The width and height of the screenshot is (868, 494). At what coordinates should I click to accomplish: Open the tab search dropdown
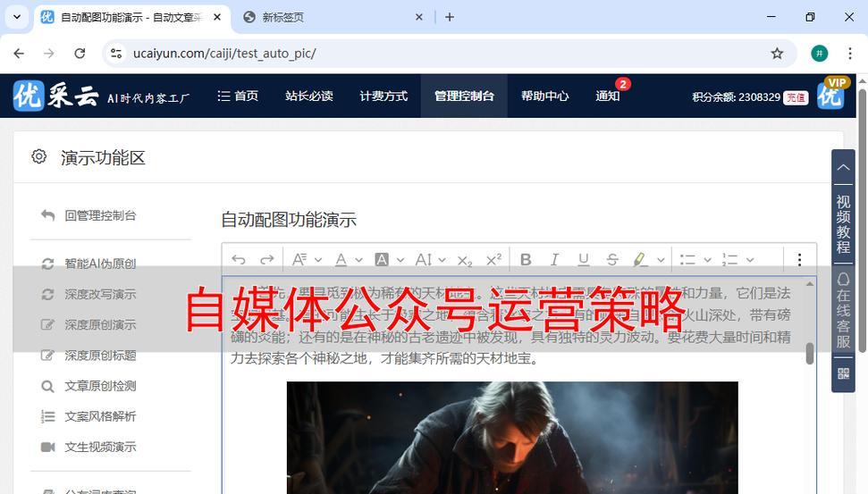17,17
